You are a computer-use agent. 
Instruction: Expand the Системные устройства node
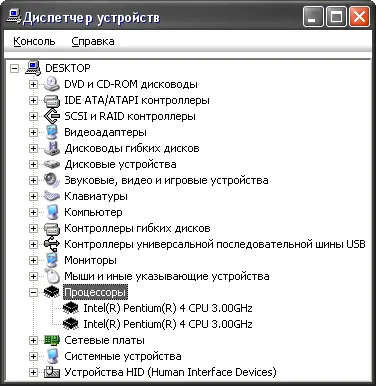click(33, 357)
